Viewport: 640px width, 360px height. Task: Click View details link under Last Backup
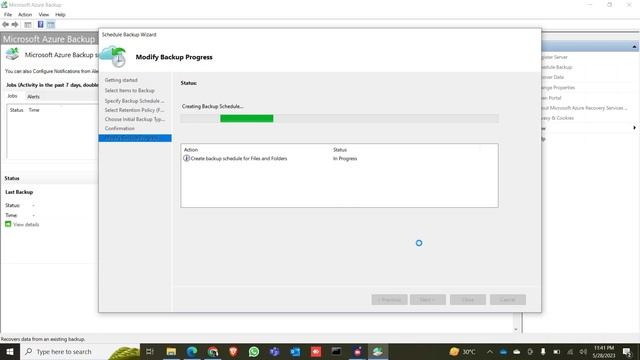pyautogui.click(x=26, y=224)
